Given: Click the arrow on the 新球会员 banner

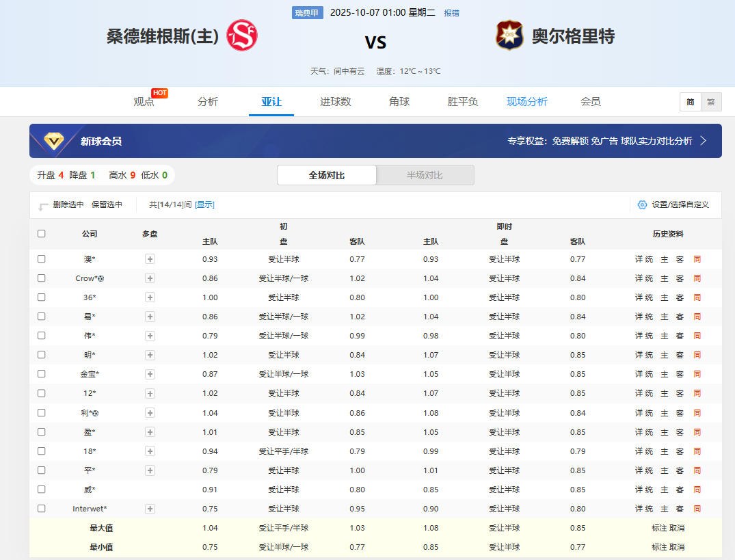Looking at the screenshot, I should click(x=703, y=141).
